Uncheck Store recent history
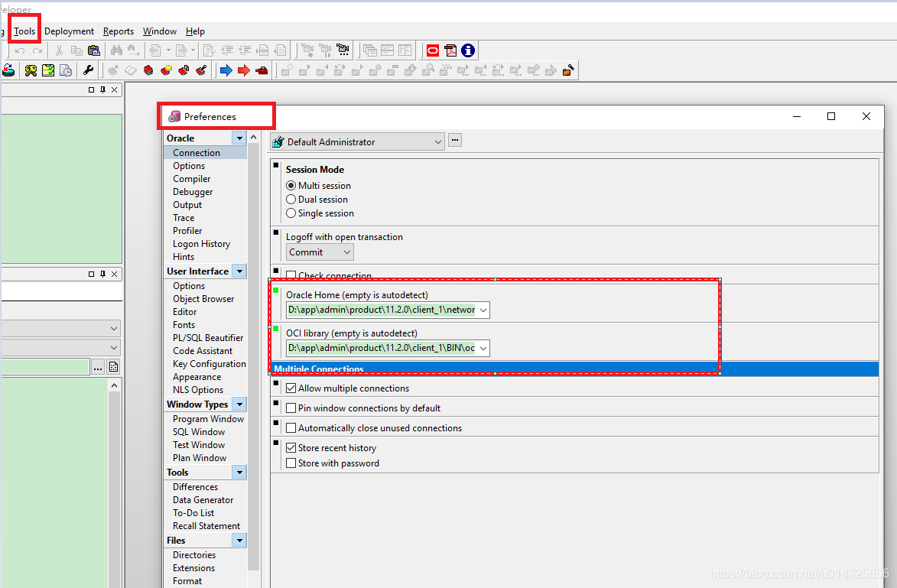The width and height of the screenshot is (897, 588). [x=291, y=448]
